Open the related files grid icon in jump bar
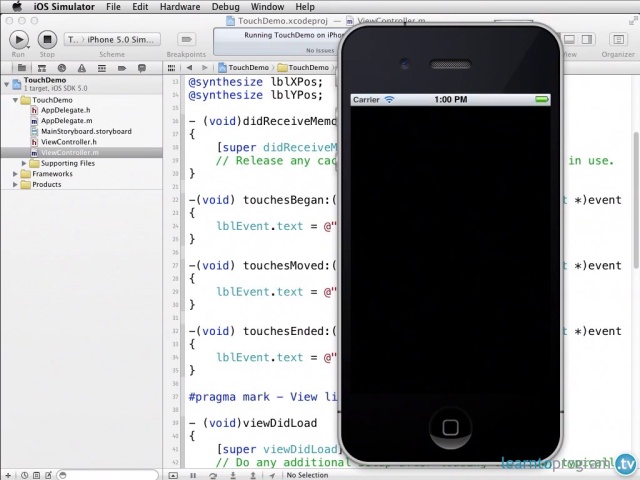Viewport: 640px width, 480px height. [x=171, y=68]
